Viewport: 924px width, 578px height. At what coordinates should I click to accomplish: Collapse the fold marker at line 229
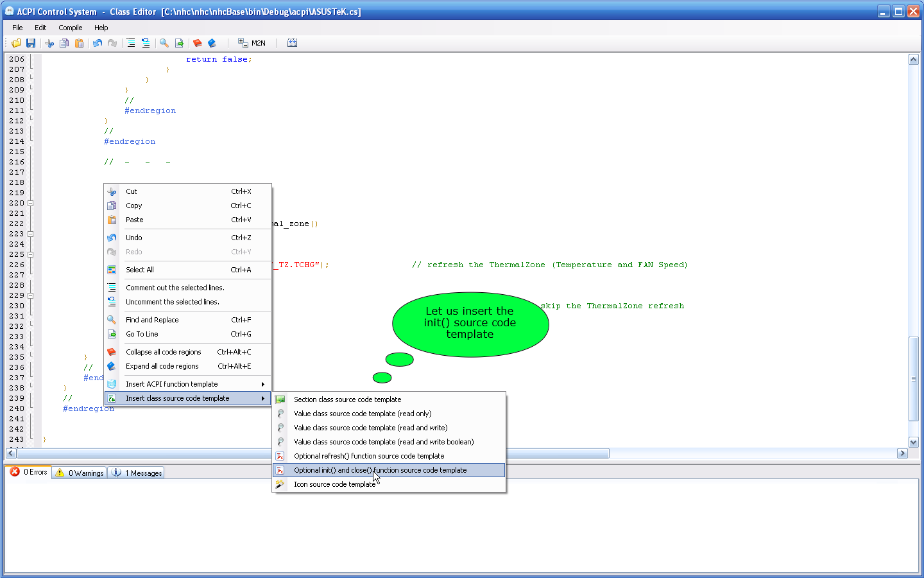coord(30,295)
